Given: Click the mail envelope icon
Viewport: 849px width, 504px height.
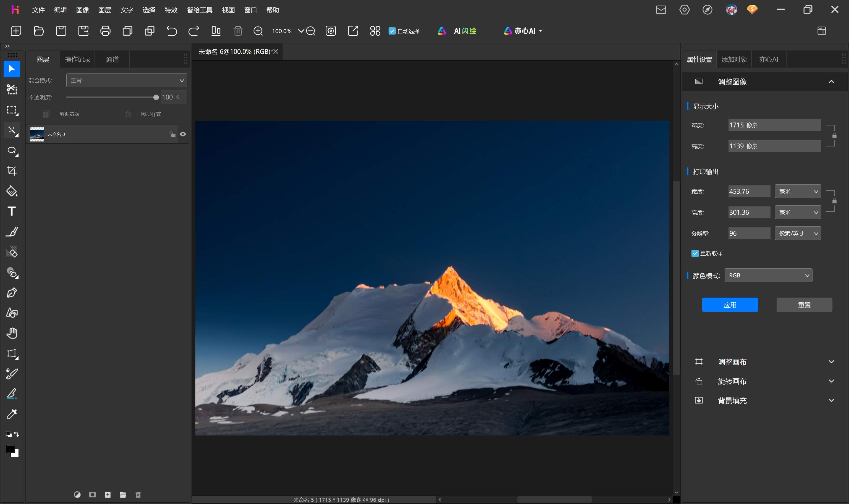Looking at the screenshot, I should [x=661, y=10].
